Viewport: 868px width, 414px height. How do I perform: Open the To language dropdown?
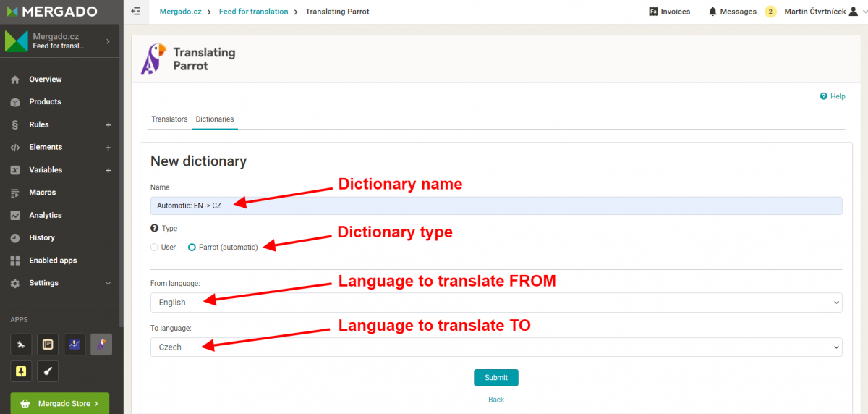(496, 347)
